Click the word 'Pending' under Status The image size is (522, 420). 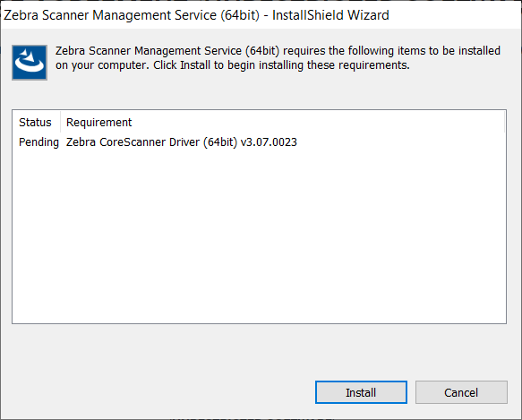pyautogui.click(x=39, y=142)
